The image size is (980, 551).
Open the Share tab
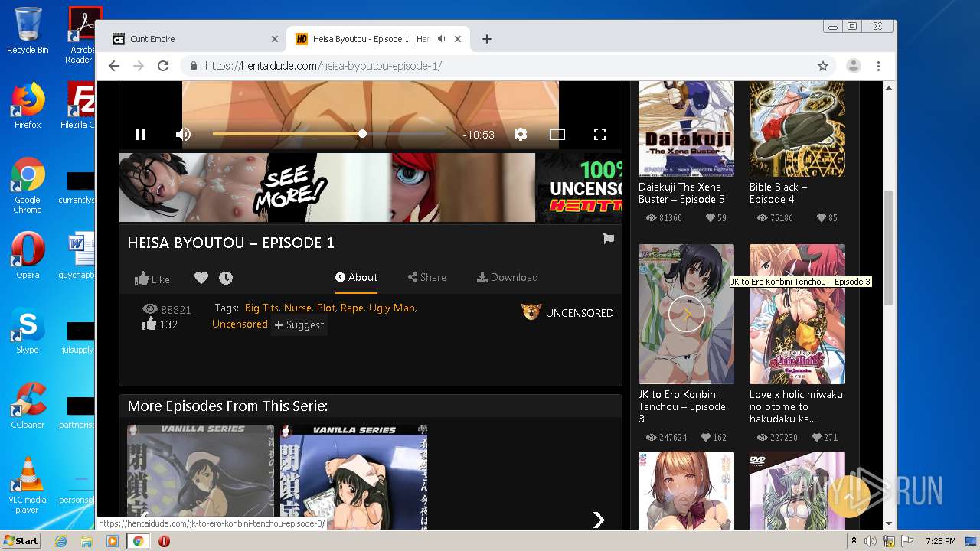click(x=427, y=277)
